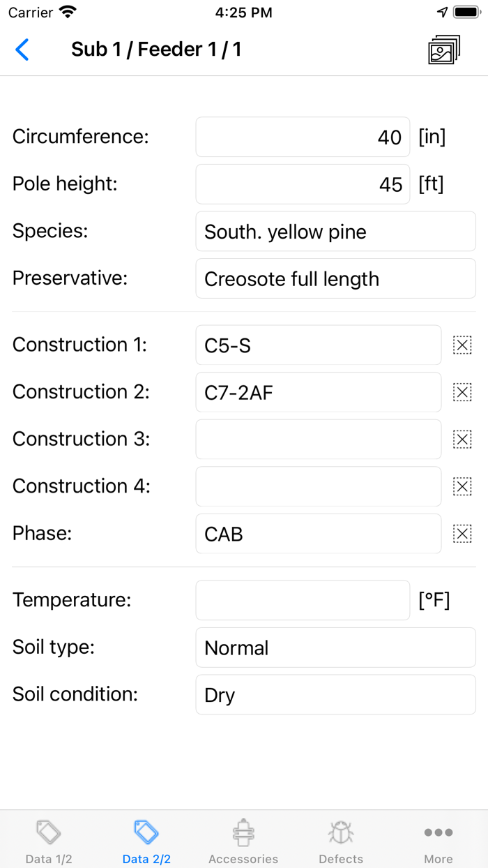Select the Phase field showing CAB
488x868 pixels.
coord(318,534)
